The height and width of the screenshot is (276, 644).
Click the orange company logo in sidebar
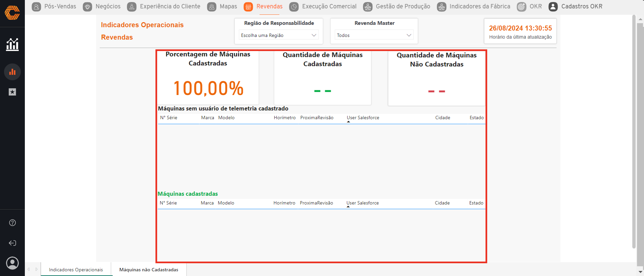[x=12, y=13]
